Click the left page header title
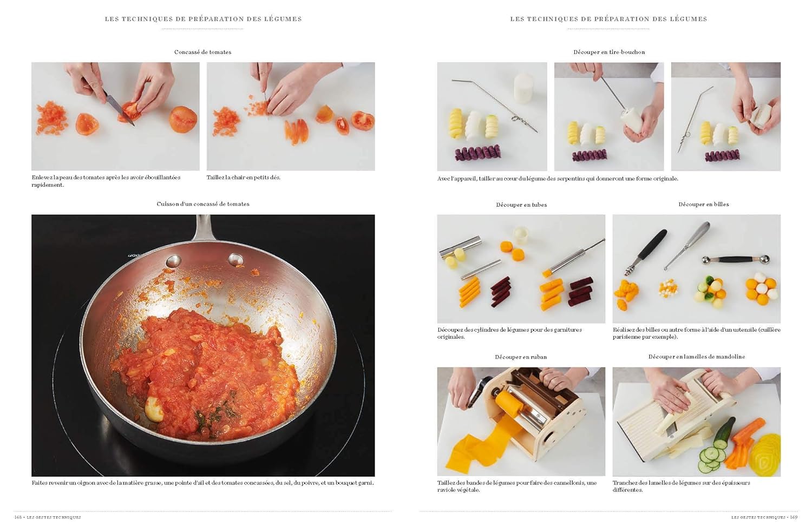 click(203, 19)
